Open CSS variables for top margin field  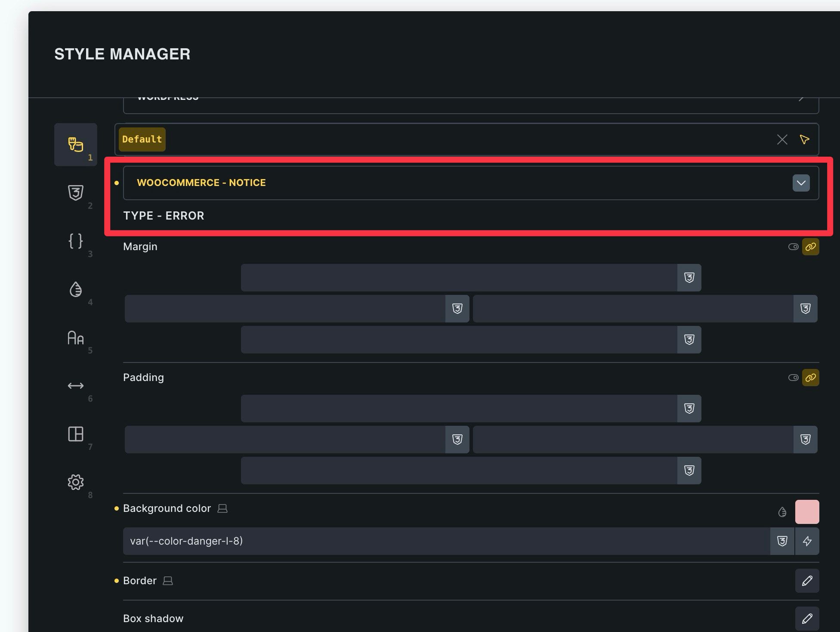coord(689,278)
